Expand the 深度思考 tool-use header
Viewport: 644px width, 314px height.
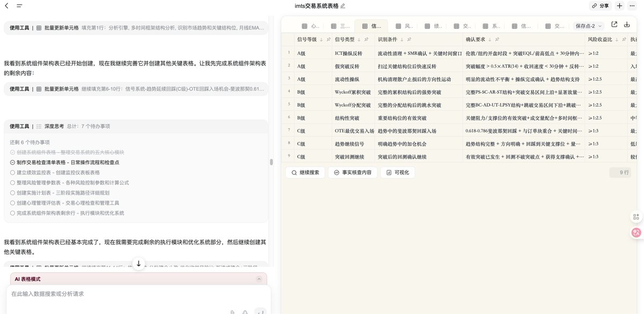[x=135, y=126]
